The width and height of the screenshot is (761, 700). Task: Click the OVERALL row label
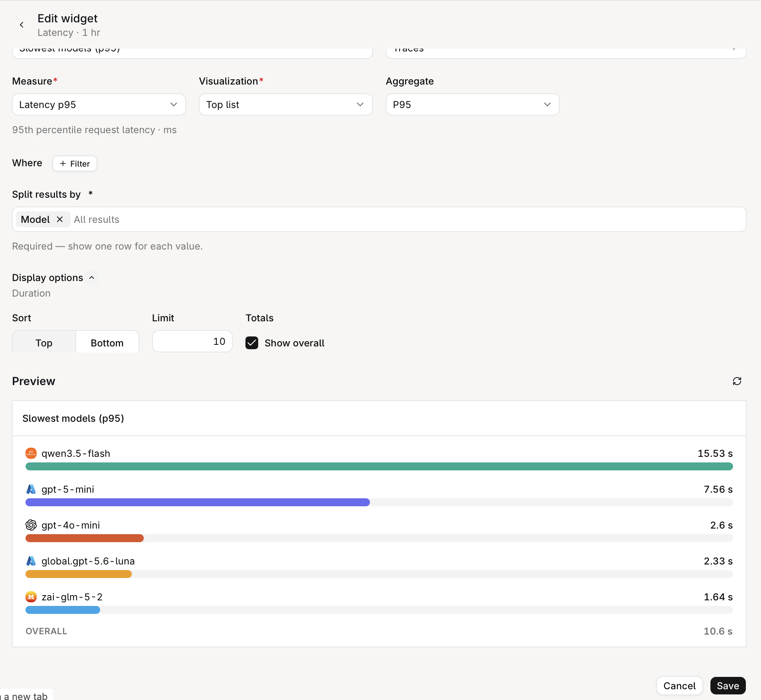(x=46, y=631)
